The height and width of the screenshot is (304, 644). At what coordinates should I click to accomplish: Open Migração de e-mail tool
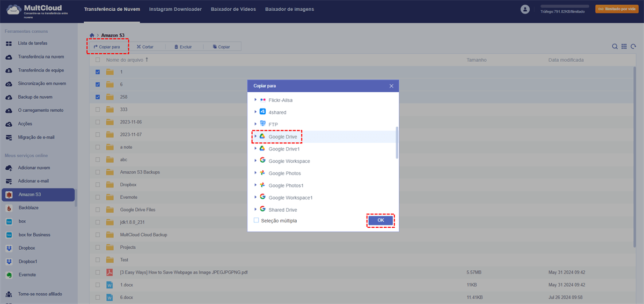36,137
